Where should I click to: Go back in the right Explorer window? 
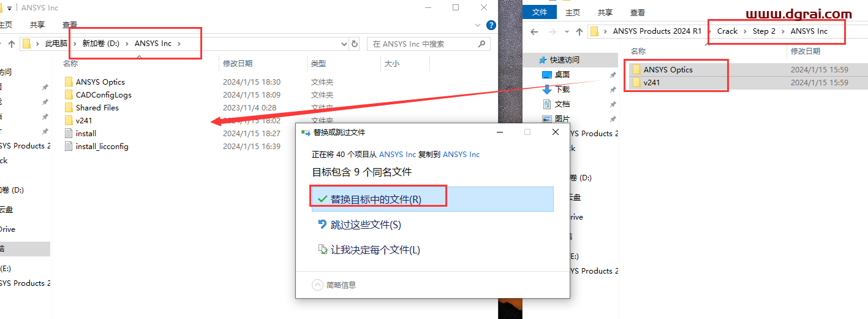(534, 31)
